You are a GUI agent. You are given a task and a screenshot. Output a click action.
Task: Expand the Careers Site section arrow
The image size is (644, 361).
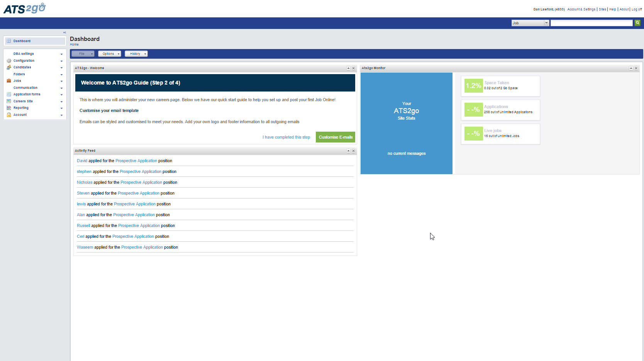(x=61, y=102)
